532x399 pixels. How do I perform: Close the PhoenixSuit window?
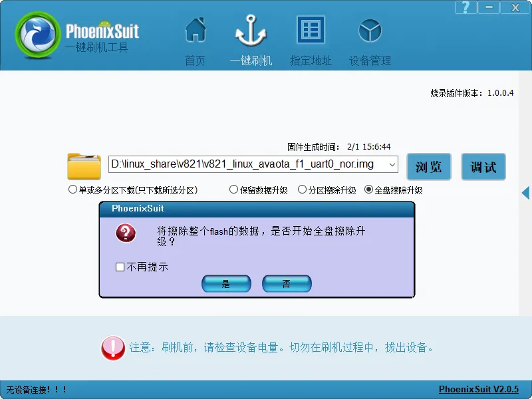coord(515,7)
